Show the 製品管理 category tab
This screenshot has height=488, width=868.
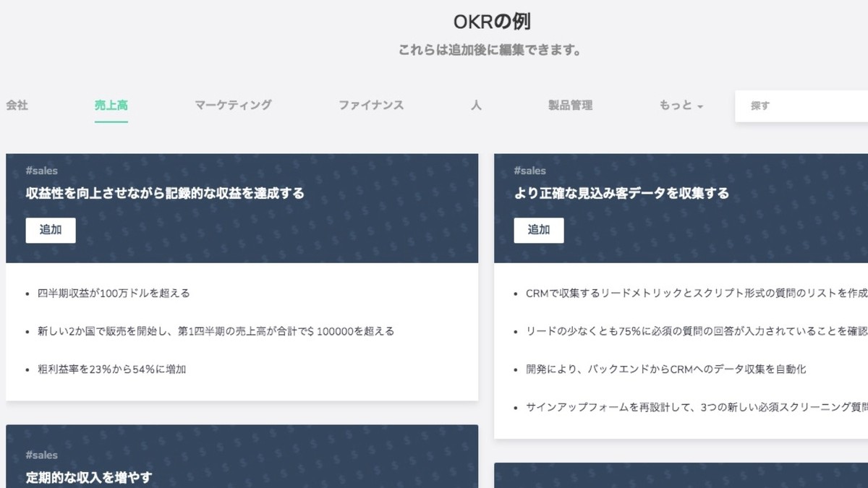coord(570,105)
